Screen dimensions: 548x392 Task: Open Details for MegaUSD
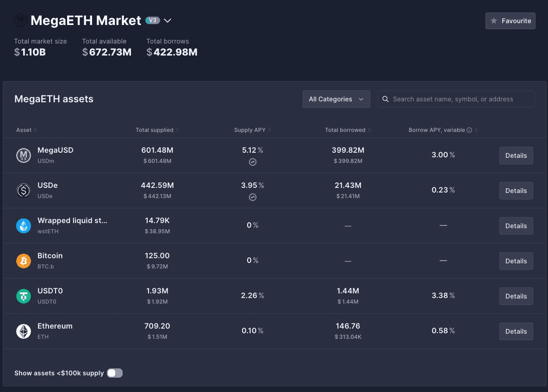(x=516, y=156)
